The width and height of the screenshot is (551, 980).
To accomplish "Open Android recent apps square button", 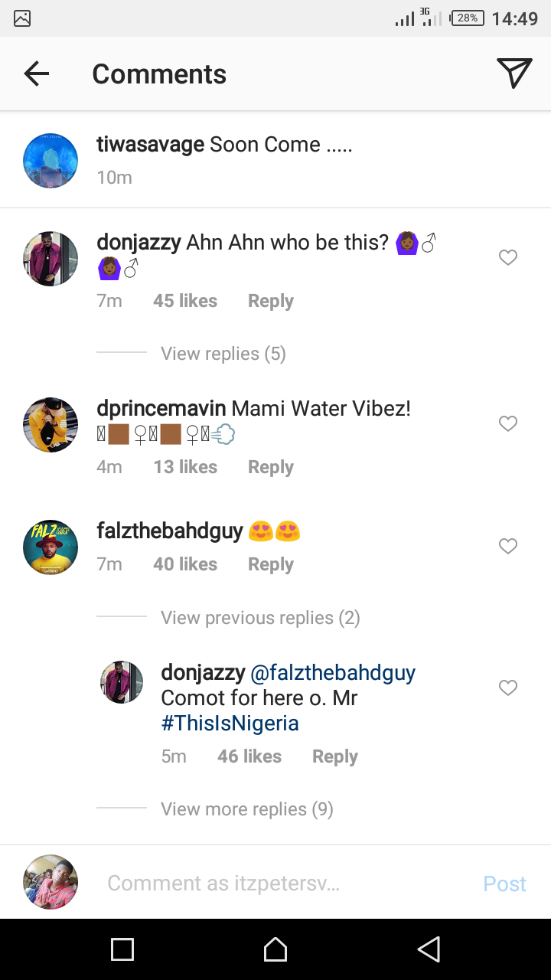I will click(122, 949).
